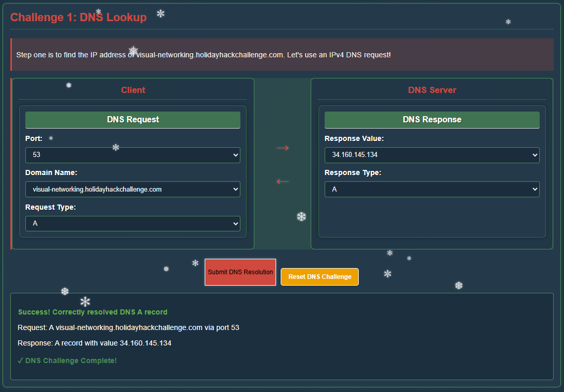This screenshot has width=564, height=392.
Task: Open the Request Type dropdown
Action: (x=132, y=224)
